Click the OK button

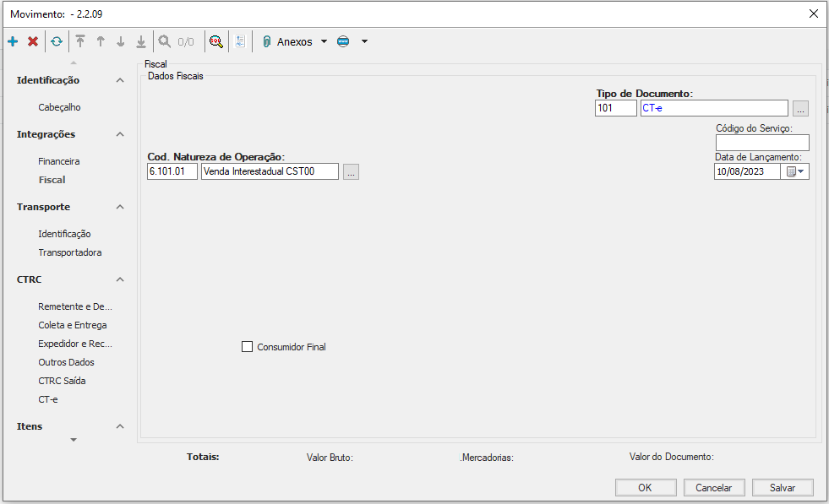click(x=646, y=488)
